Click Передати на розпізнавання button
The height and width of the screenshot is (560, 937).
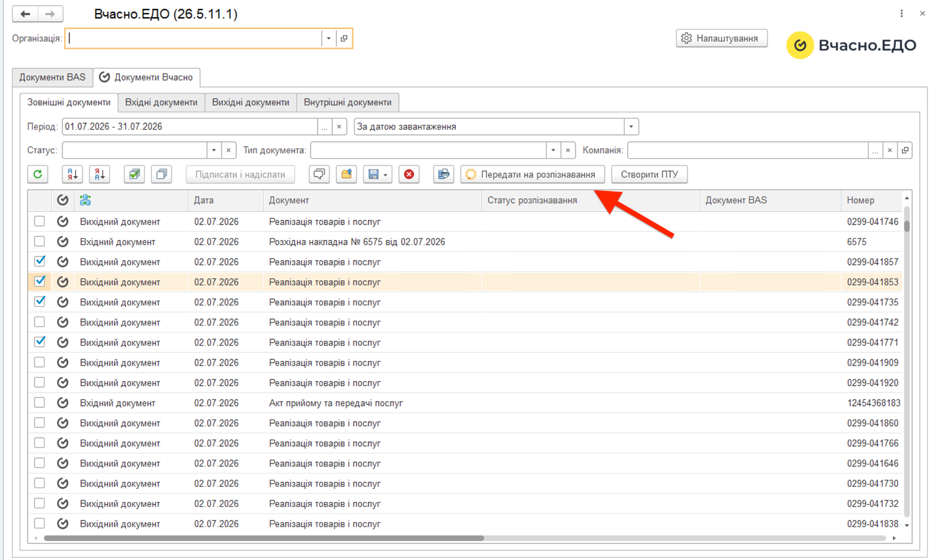[x=533, y=174]
